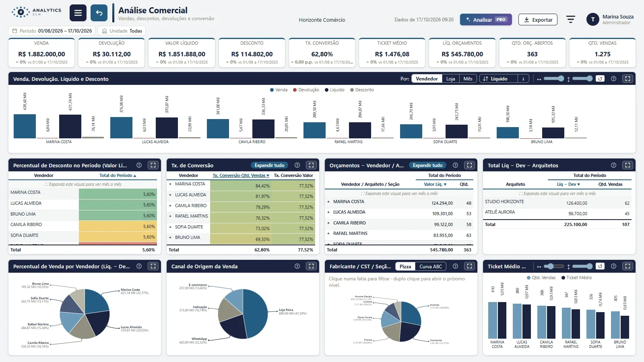Click the Exportar button
The width and height of the screenshot is (644, 362).
[x=538, y=20]
